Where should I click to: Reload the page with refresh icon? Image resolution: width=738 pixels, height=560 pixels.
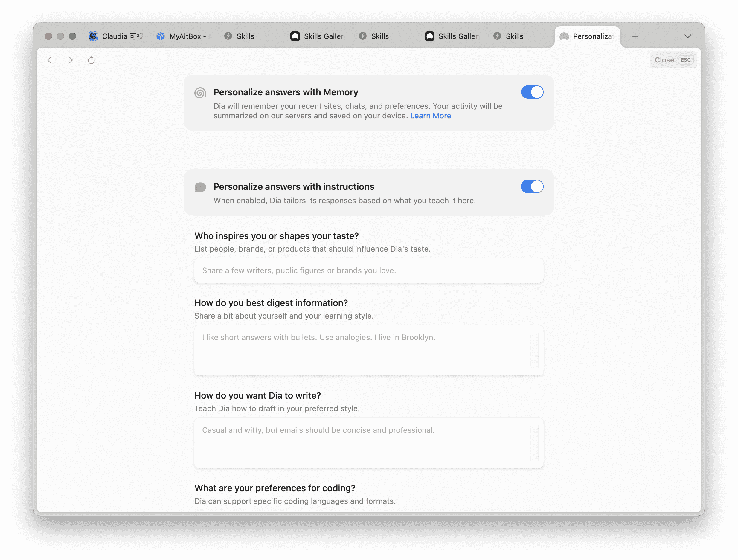click(91, 60)
